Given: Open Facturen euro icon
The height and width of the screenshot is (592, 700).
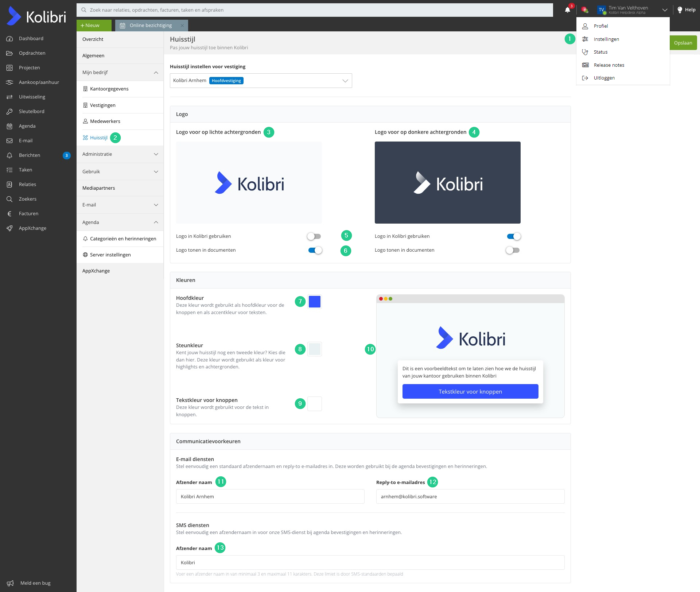Looking at the screenshot, I should [9, 214].
